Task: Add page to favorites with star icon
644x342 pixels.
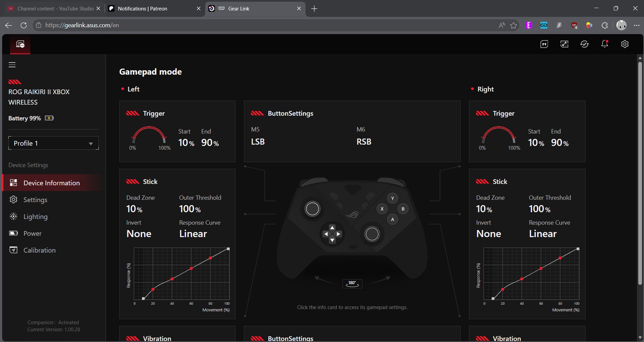Action: [x=514, y=25]
